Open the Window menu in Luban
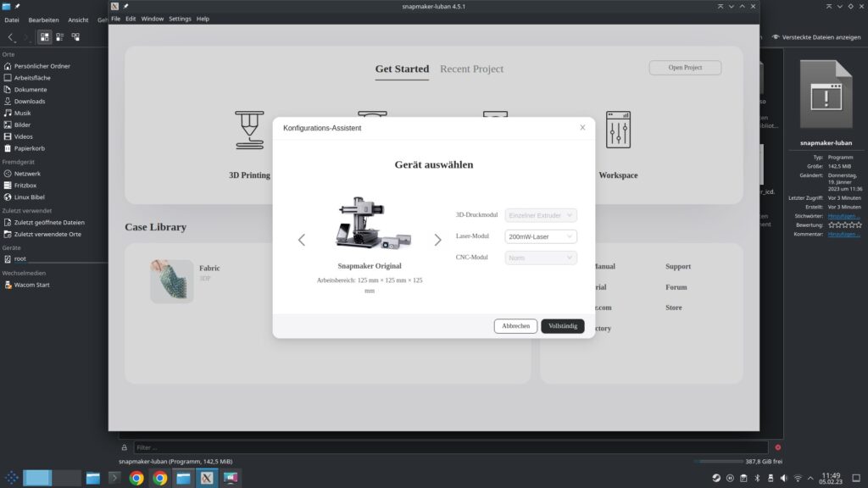 [153, 19]
